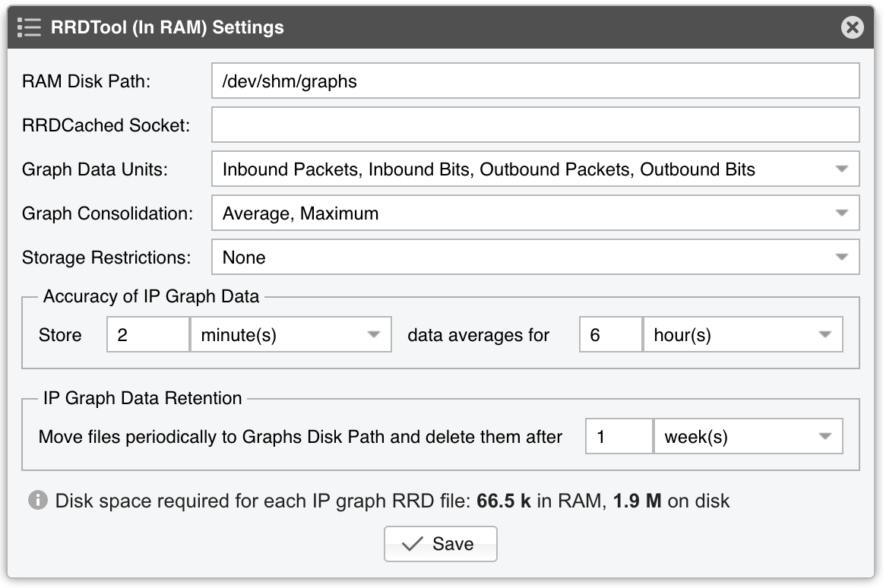
Task: Click the Accuracy of IP Graph Data heading
Action: [x=151, y=296]
